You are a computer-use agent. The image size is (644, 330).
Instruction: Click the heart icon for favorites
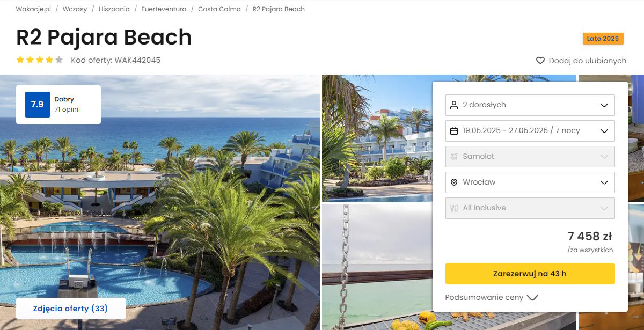[540, 61]
